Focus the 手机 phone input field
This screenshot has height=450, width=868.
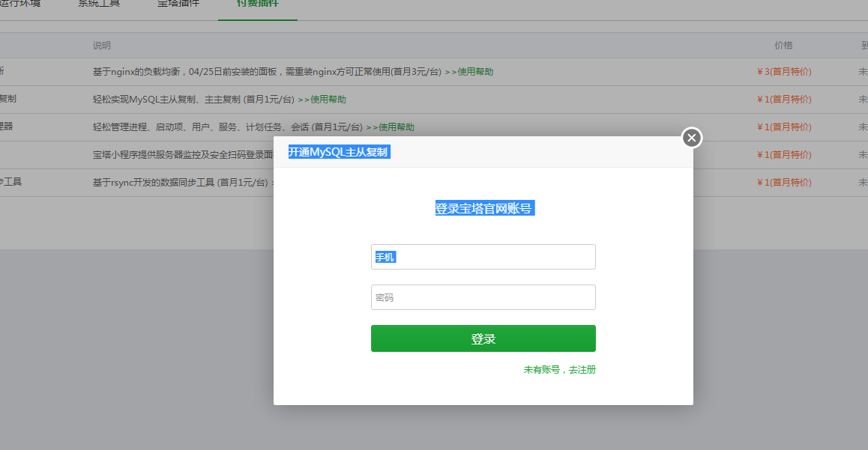point(483,257)
